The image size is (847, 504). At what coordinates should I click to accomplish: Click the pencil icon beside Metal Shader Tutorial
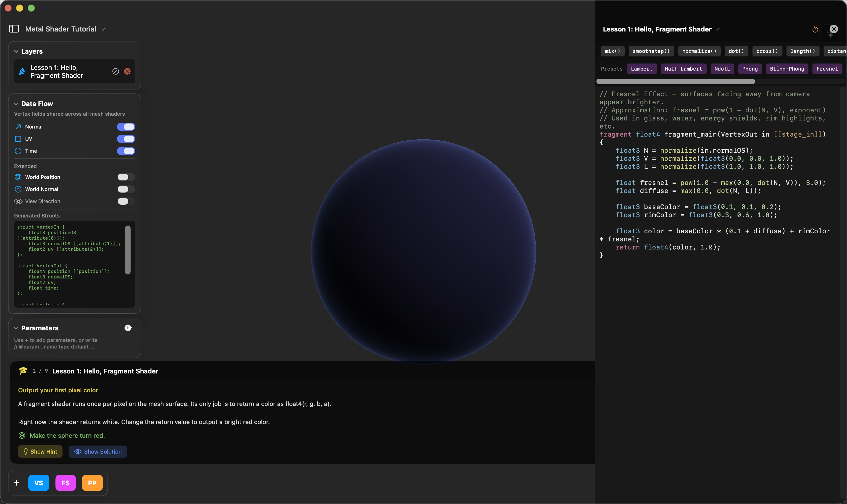point(104,29)
